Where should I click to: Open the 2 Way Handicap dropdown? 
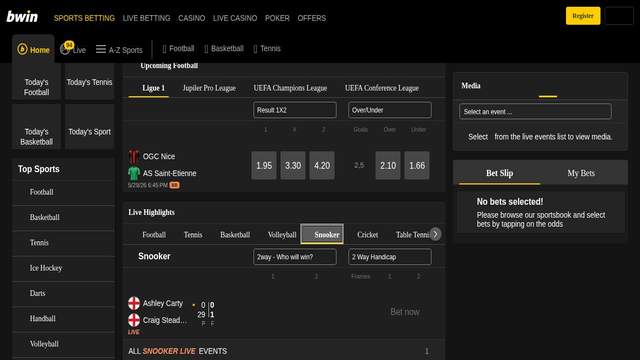click(x=390, y=257)
